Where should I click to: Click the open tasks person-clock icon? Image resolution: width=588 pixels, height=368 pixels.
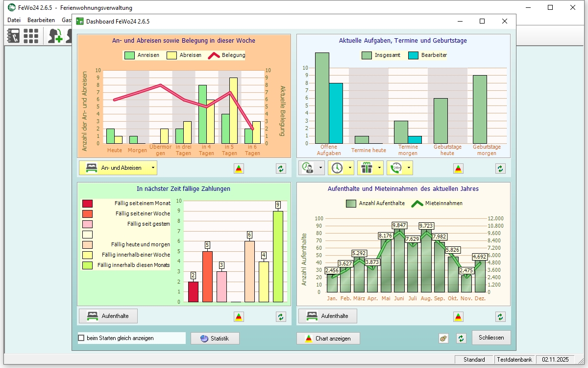click(308, 168)
